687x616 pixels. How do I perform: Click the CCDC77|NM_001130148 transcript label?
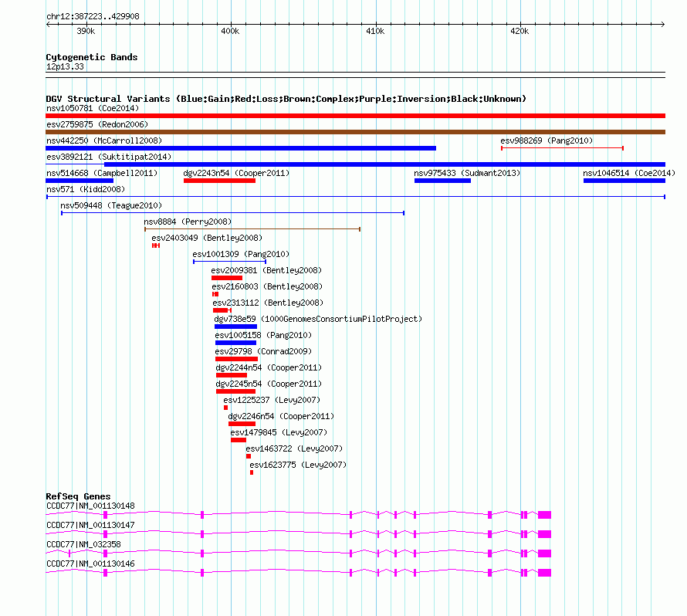point(90,506)
